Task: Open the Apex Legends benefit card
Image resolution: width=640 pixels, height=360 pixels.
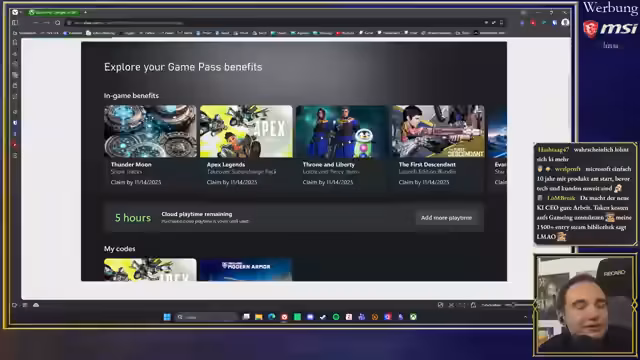Action: pyautogui.click(x=246, y=147)
